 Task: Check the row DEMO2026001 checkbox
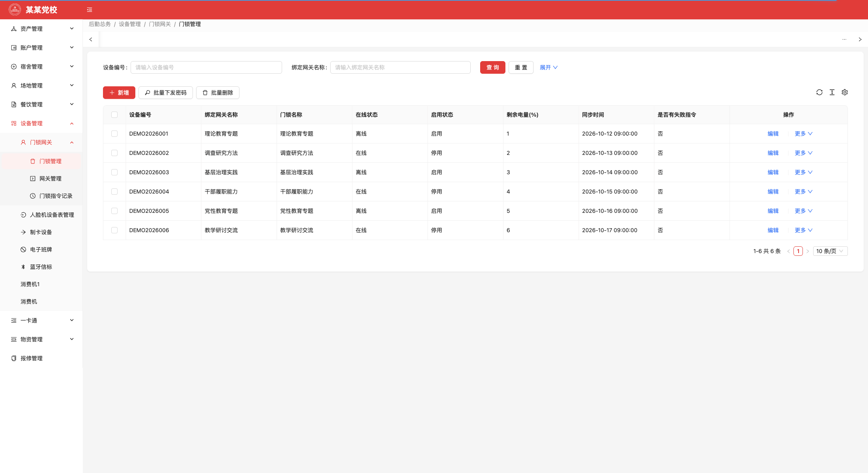click(x=114, y=134)
